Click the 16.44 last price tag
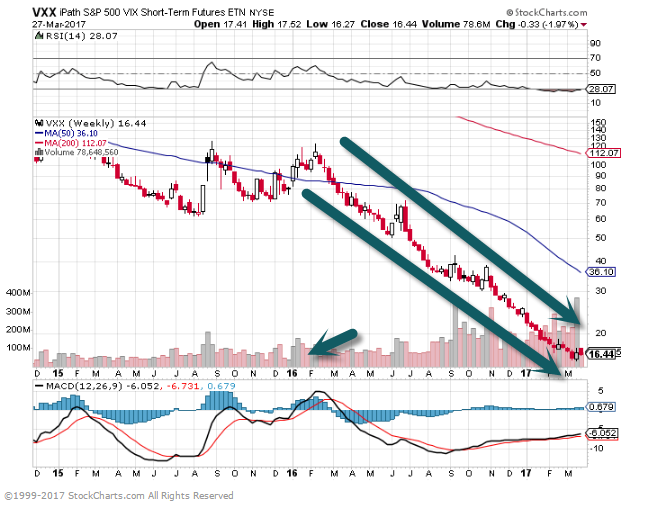The width and height of the screenshot is (646, 509). click(x=602, y=354)
